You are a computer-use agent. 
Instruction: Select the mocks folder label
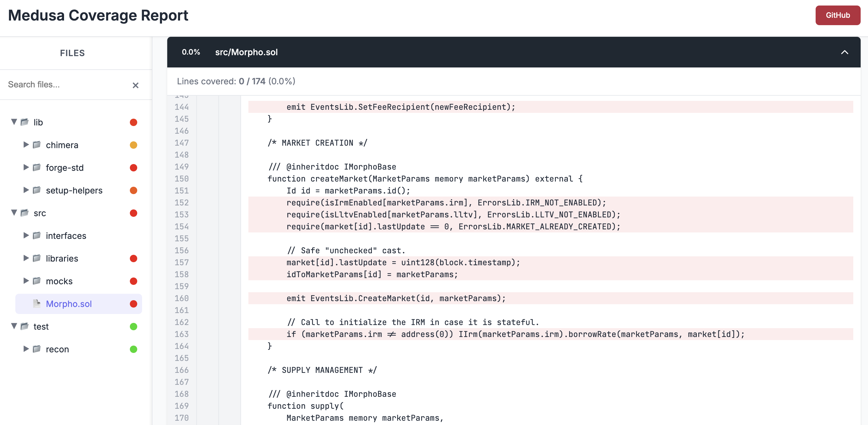click(x=59, y=281)
